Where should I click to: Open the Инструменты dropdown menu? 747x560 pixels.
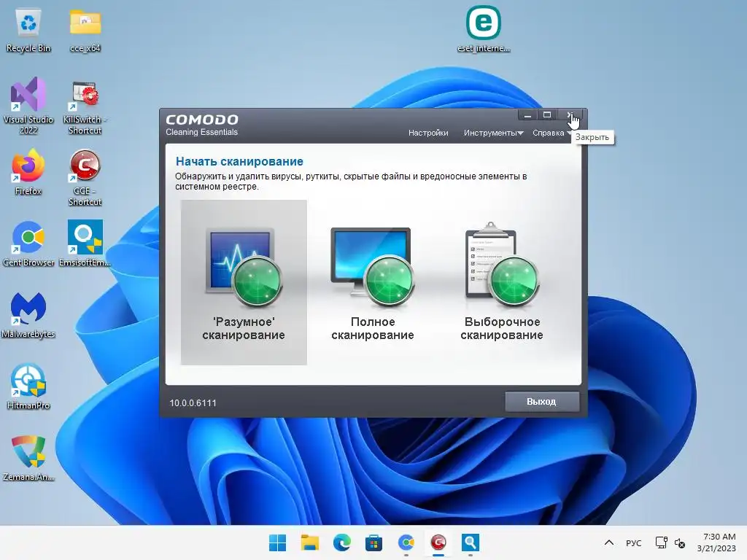(x=493, y=133)
